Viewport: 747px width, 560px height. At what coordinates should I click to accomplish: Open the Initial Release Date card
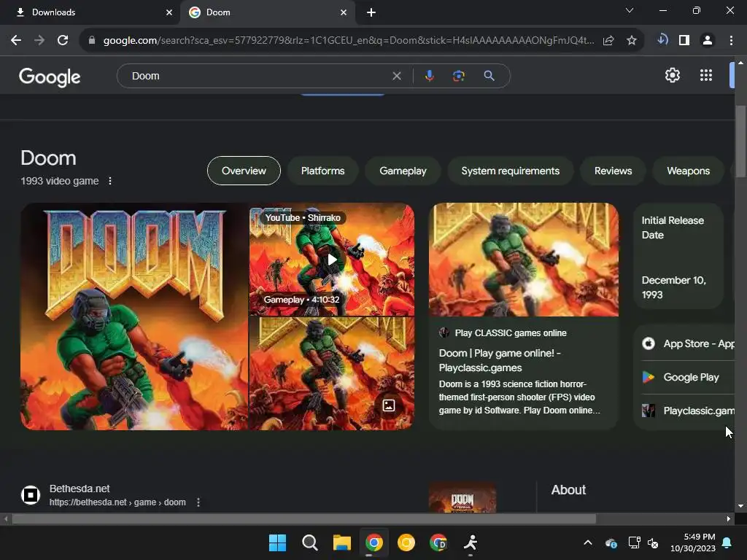pyautogui.click(x=678, y=257)
